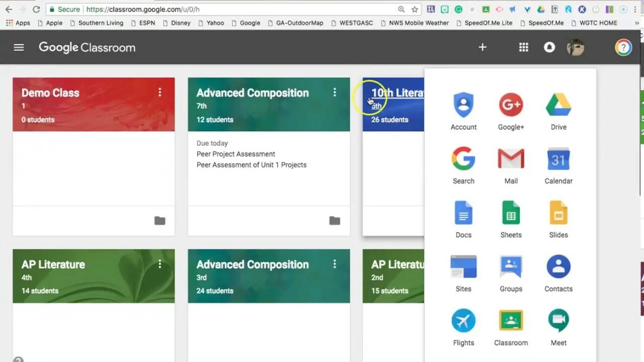The image size is (644, 362).
Task: Click the Google Drive extension icon
Action: pyautogui.click(x=541, y=9)
